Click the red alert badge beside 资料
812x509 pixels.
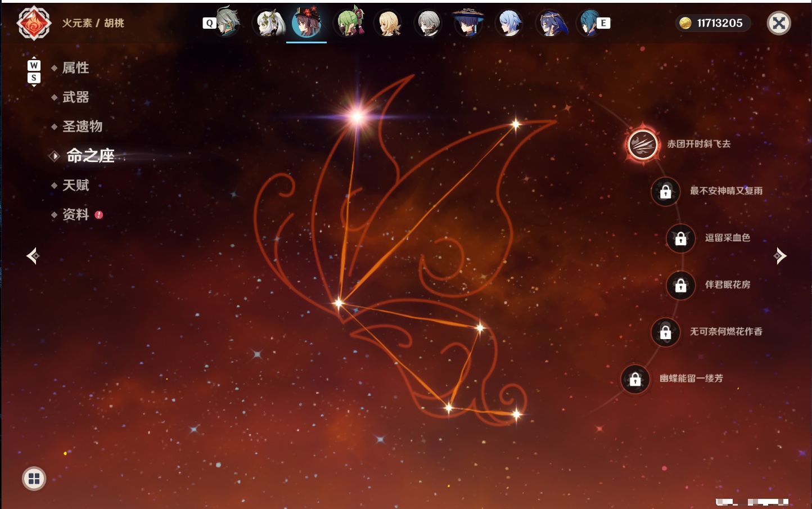[x=99, y=214]
